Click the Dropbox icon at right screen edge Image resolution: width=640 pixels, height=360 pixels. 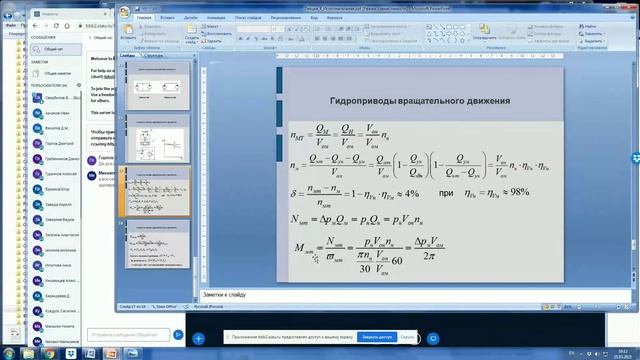click(636, 158)
